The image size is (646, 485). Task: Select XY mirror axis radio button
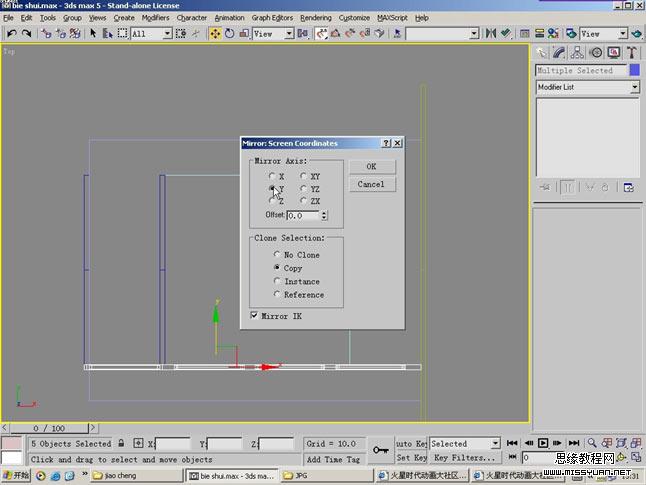pyautogui.click(x=304, y=176)
